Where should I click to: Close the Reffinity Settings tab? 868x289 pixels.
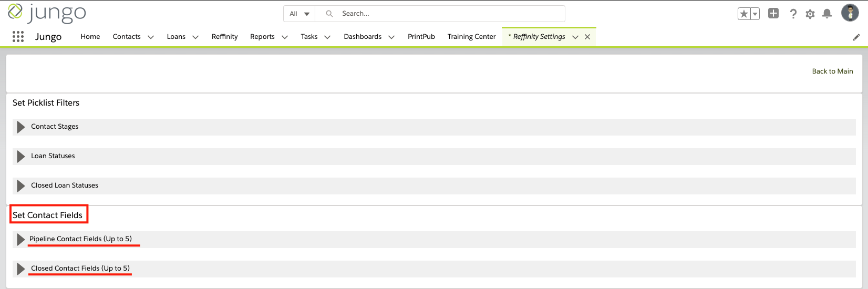pyautogui.click(x=587, y=37)
